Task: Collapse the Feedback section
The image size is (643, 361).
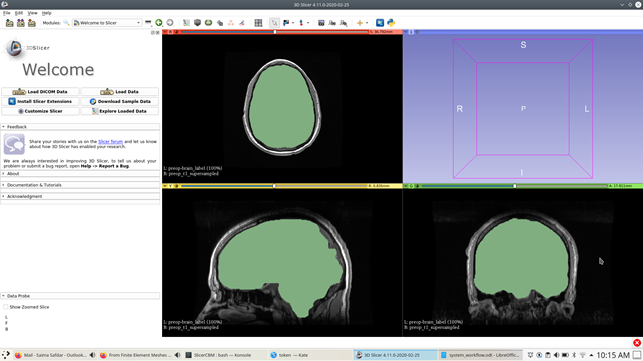Action: [80, 127]
